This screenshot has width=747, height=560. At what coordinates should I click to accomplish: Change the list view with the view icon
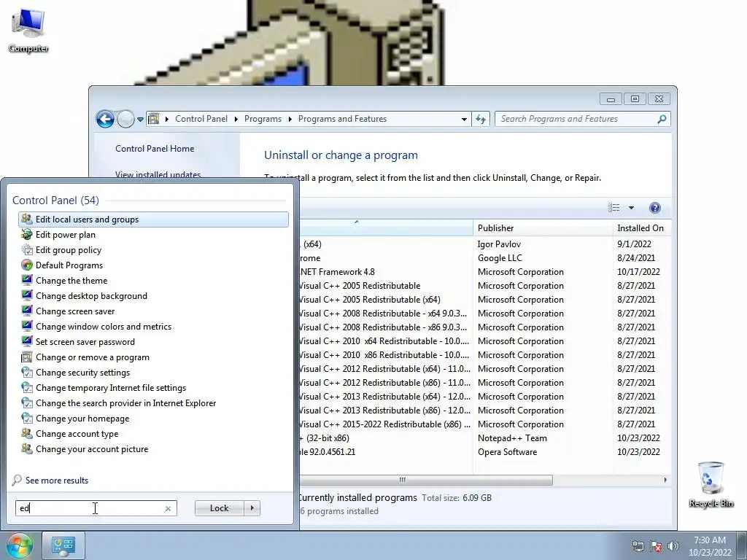[x=614, y=208]
